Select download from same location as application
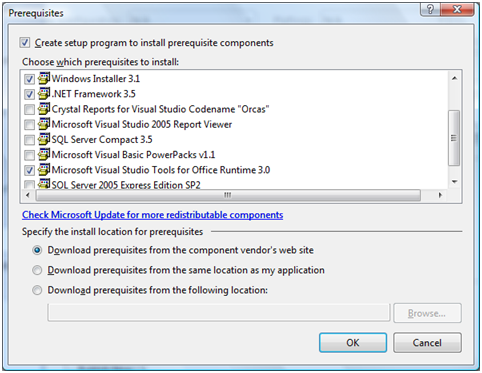The height and width of the screenshot is (373, 482). (37, 270)
